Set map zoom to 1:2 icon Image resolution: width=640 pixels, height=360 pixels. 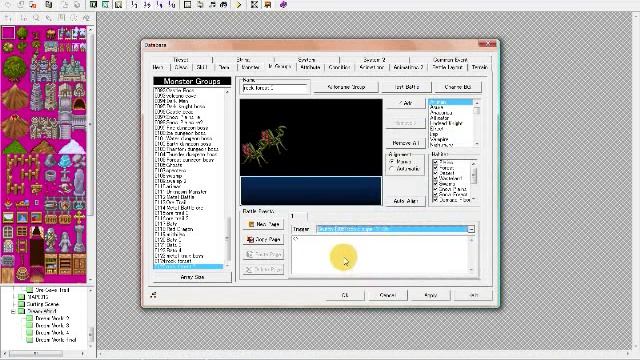click(x=147, y=5)
